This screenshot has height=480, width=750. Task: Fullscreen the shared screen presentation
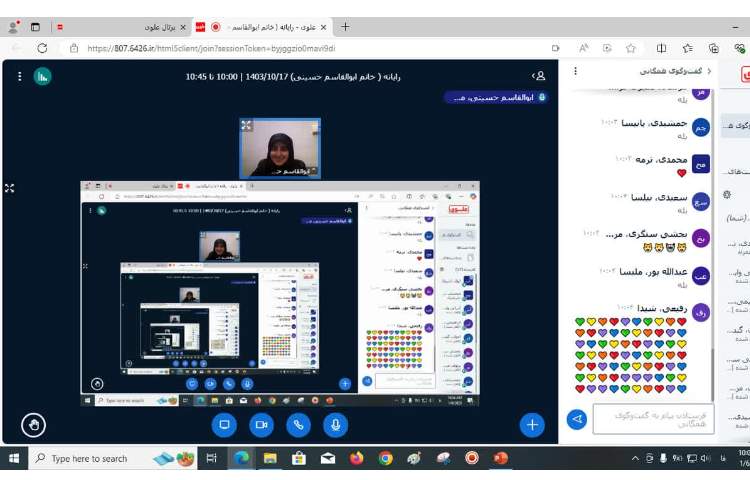click(x=9, y=187)
